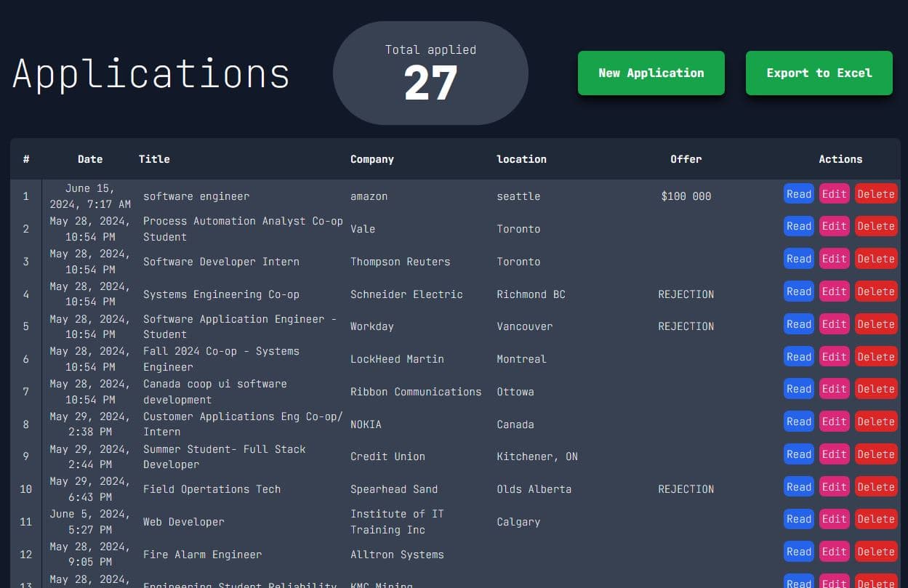Delete the Workday application entry

(x=875, y=324)
